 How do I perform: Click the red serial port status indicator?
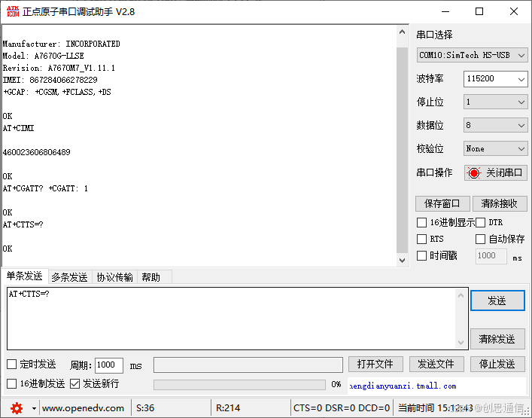pyautogui.click(x=473, y=172)
